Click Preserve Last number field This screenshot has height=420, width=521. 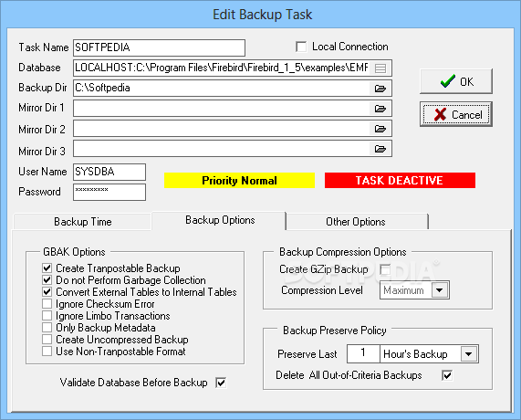363,354
